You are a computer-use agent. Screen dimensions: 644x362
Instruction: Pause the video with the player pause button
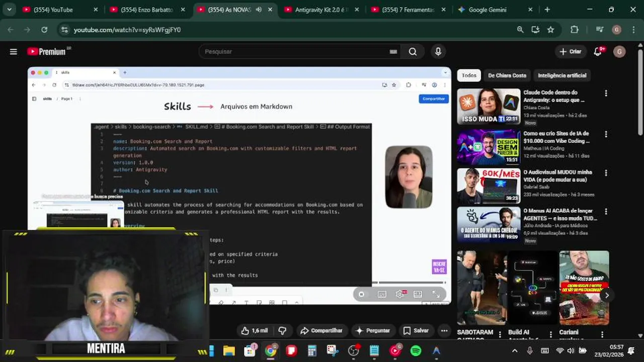[361, 294]
